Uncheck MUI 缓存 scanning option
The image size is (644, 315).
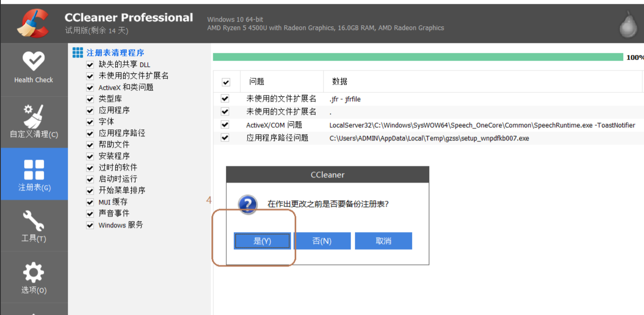click(90, 202)
